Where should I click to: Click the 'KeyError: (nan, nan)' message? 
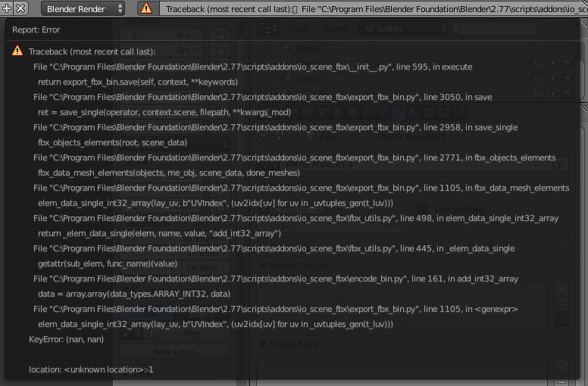pos(67,340)
